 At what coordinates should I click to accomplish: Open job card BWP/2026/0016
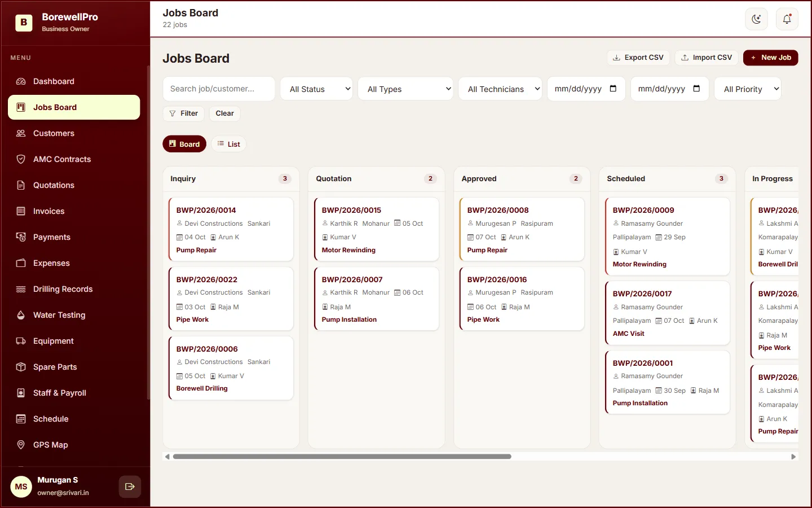click(522, 299)
